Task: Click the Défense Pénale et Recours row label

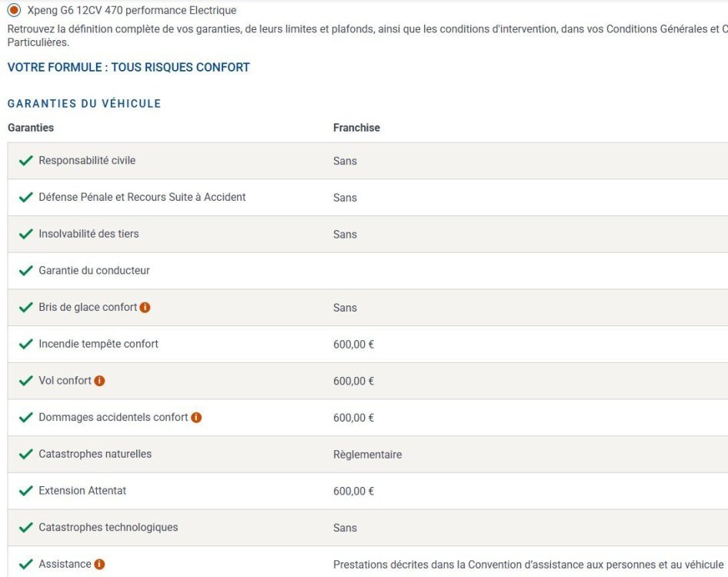Action: 142,197
